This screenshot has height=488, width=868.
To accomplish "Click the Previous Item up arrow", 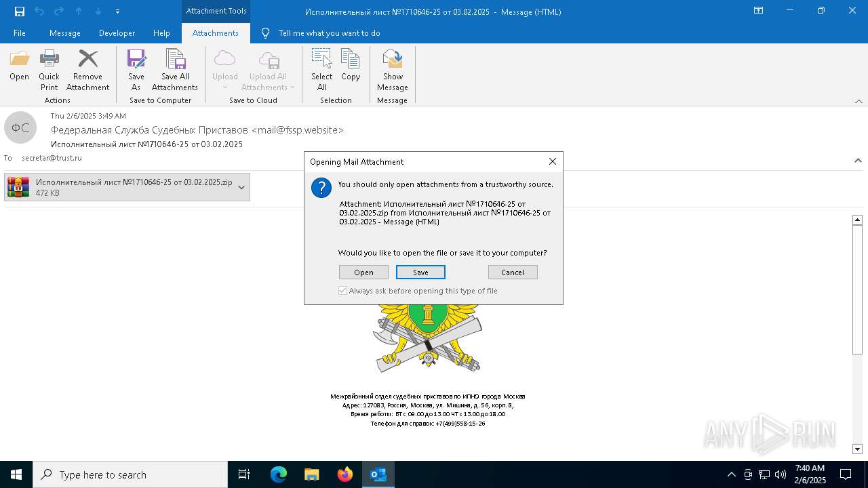I will coord(79,11).
